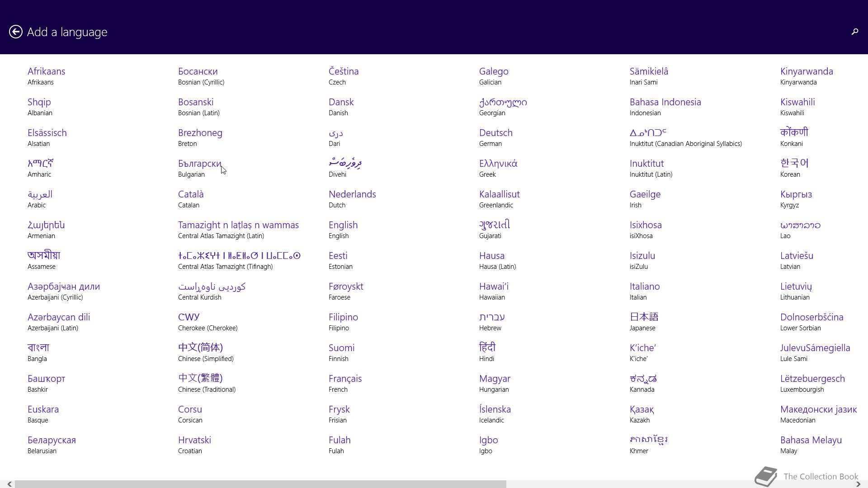
Task: Choose Suomi Finnish
Action: click(x=342, y=353)
